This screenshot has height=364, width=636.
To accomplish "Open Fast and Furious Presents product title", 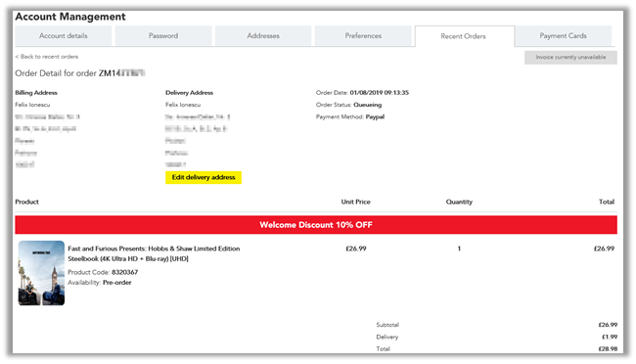I will coord(154,253).
